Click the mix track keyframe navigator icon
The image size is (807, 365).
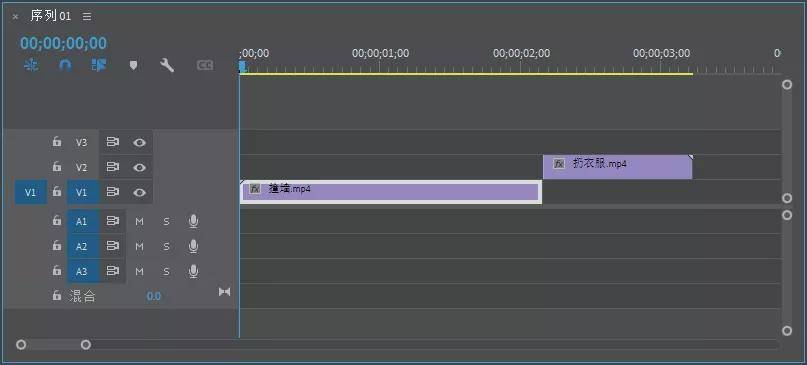[x=224, y=292]
